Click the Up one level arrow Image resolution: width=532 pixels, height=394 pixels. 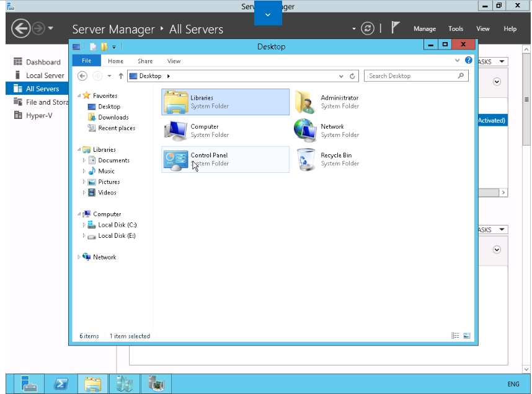pos(121,76)
